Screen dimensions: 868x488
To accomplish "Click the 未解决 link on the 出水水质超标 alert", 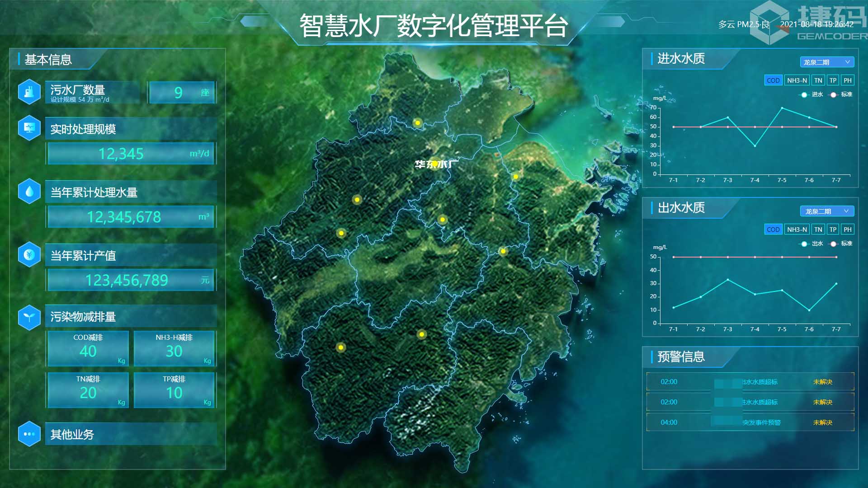I will pos(823,382).
